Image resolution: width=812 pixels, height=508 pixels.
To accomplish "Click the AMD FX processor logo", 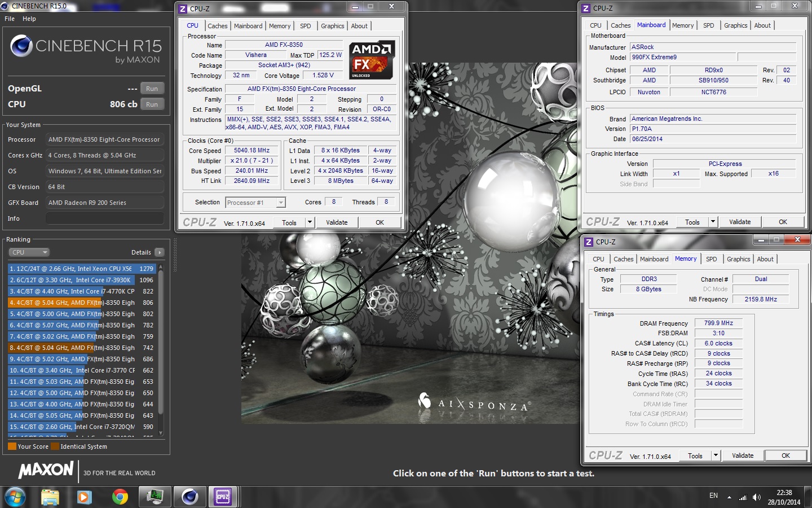I will point(371,60).
